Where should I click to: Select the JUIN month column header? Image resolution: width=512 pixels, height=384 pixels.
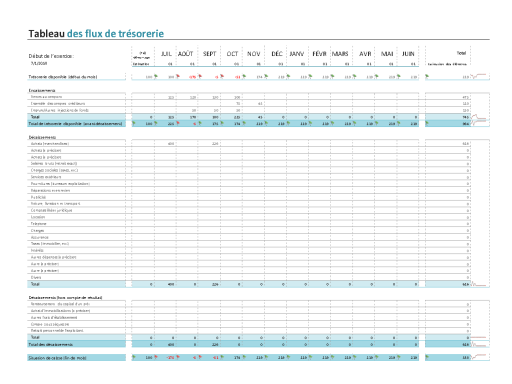[x=408, y=54]
